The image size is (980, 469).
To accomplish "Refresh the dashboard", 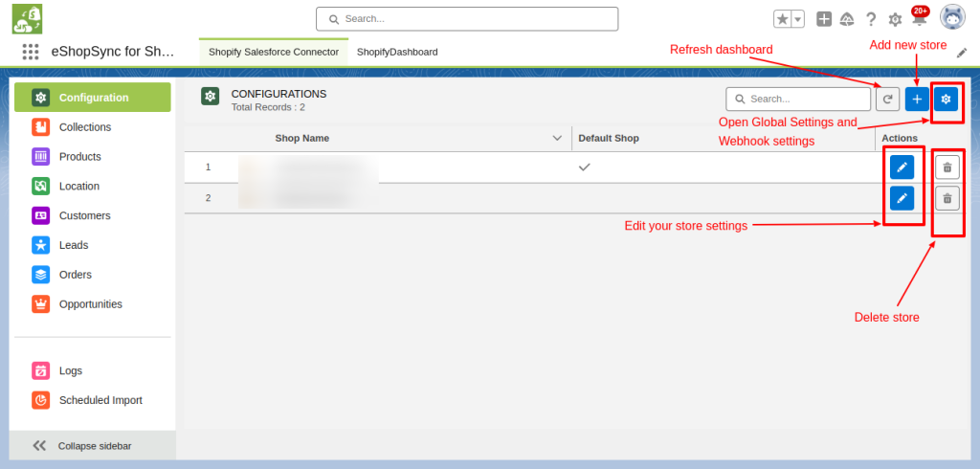I will click(887, 99).
